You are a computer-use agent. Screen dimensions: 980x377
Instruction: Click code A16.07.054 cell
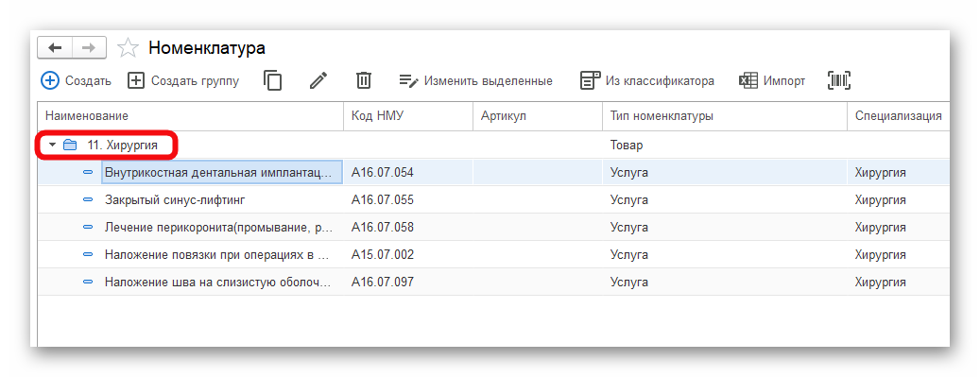point(408,173)
